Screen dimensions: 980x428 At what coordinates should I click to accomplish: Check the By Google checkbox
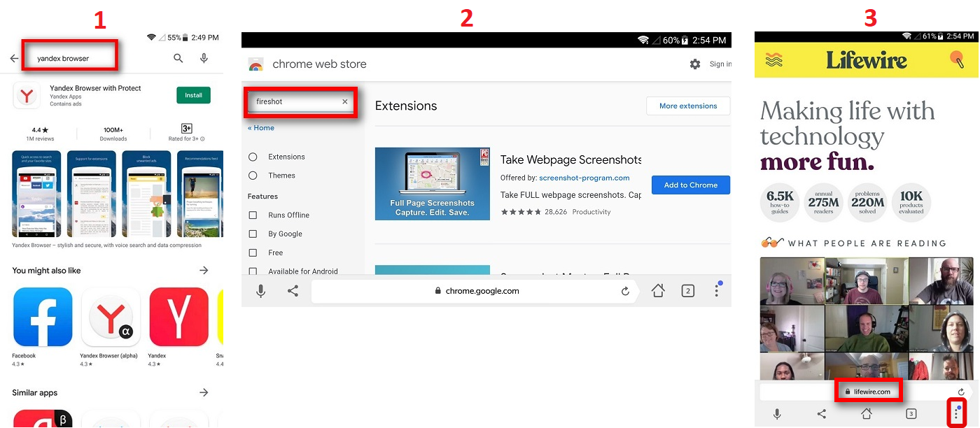tap(253, 234)
